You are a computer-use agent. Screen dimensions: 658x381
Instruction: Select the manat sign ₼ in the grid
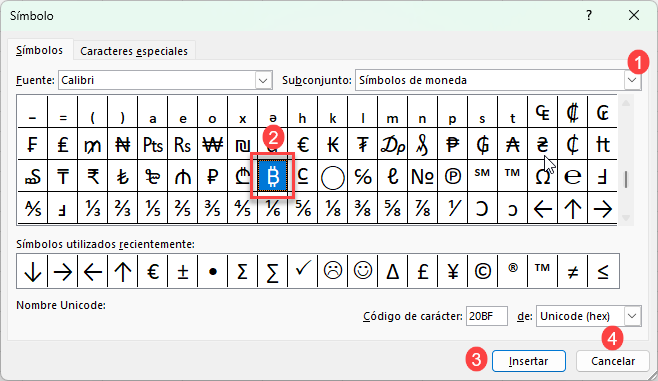tap(183, 176)
